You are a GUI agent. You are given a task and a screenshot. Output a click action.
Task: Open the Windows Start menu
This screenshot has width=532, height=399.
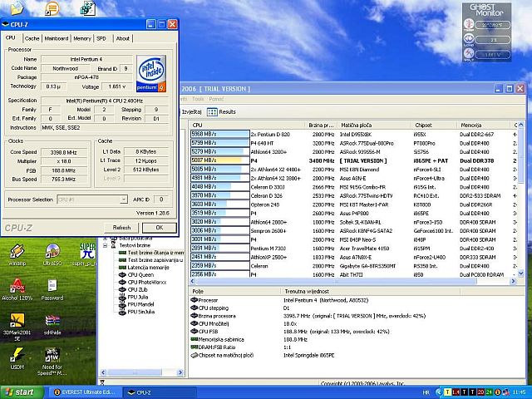(19, 392)
